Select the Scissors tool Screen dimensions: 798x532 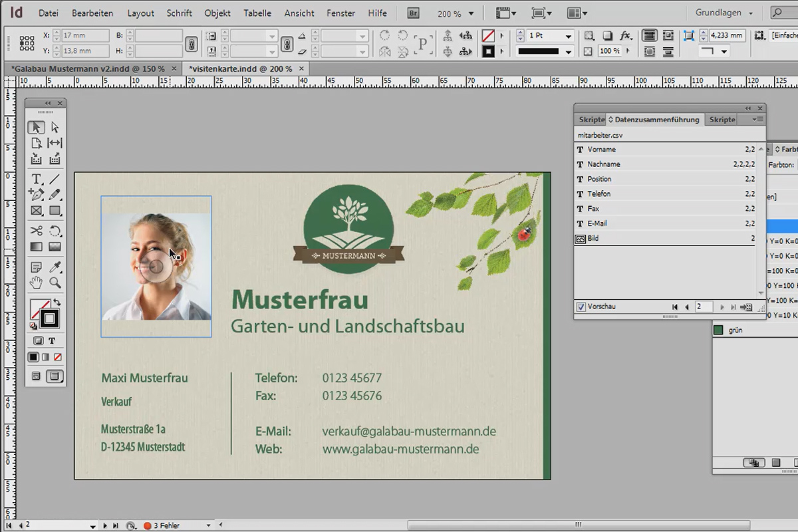point(37,231)
